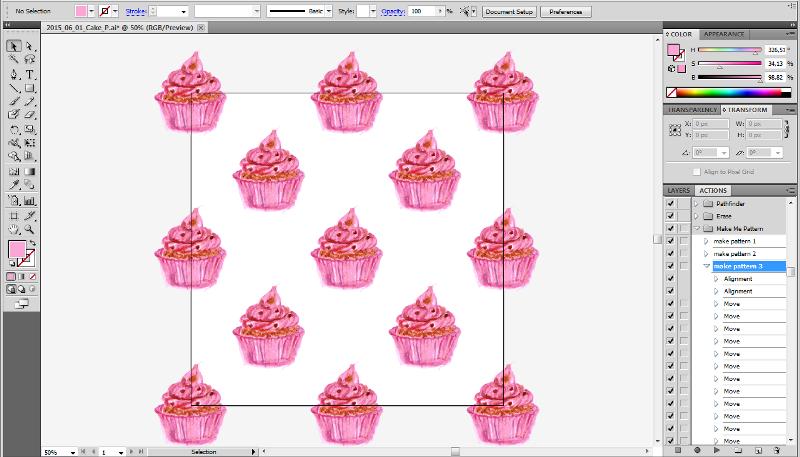Click the Document Setup button

[509, 11]
